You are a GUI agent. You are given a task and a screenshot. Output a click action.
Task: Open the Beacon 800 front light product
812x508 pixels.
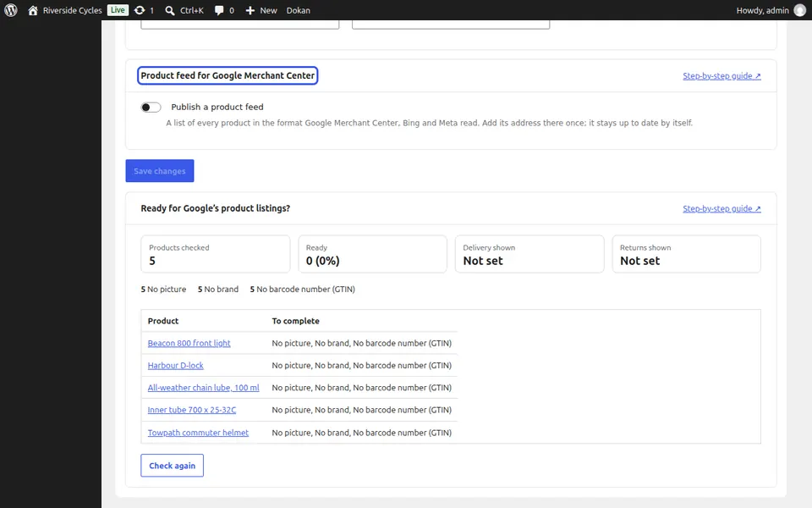[x=189, y=343]
